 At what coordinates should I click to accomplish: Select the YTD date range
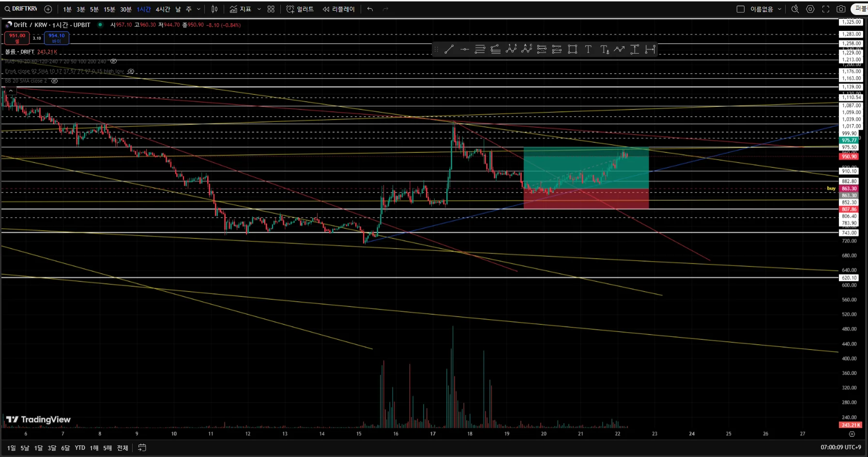[x=80, y=448]
